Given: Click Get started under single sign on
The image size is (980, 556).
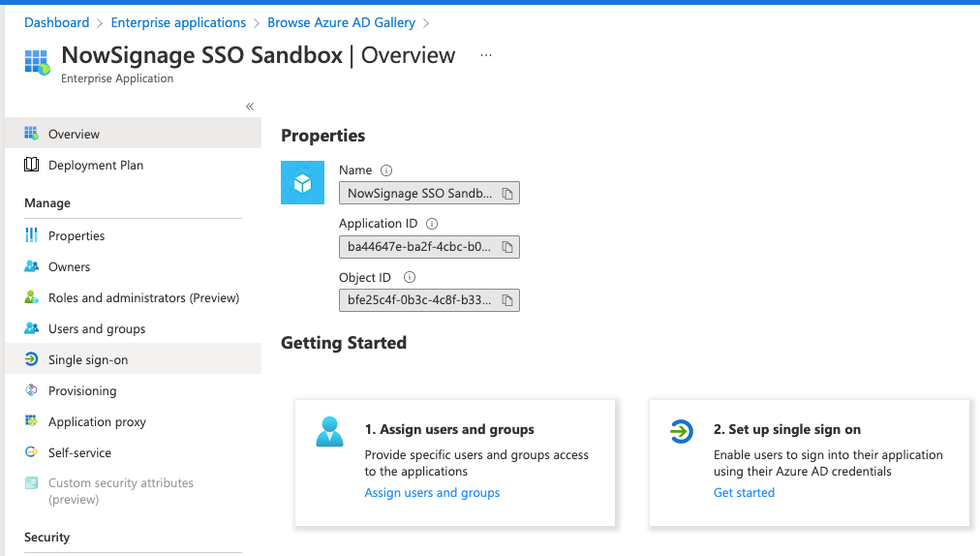Looking at the screenshot, I should (x=744, y=493).
